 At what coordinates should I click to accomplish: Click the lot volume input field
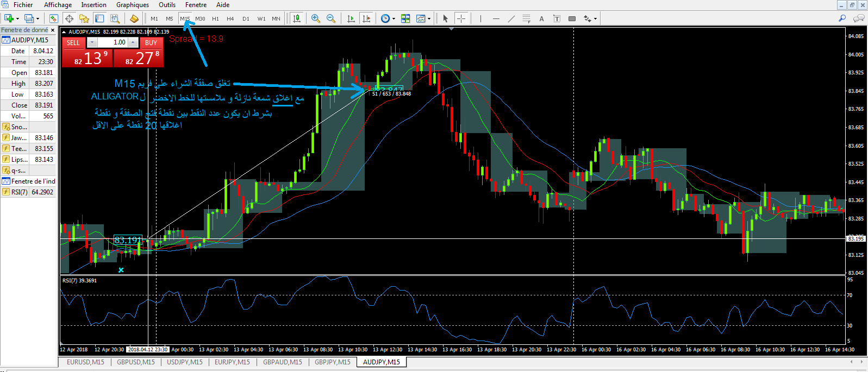coord(113,42)
